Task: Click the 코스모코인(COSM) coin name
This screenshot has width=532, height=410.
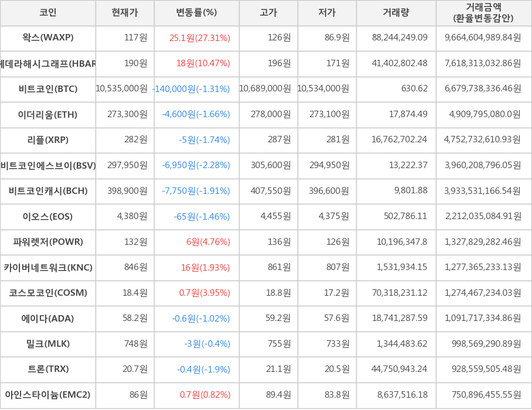Action: click(x=48, y=293)
